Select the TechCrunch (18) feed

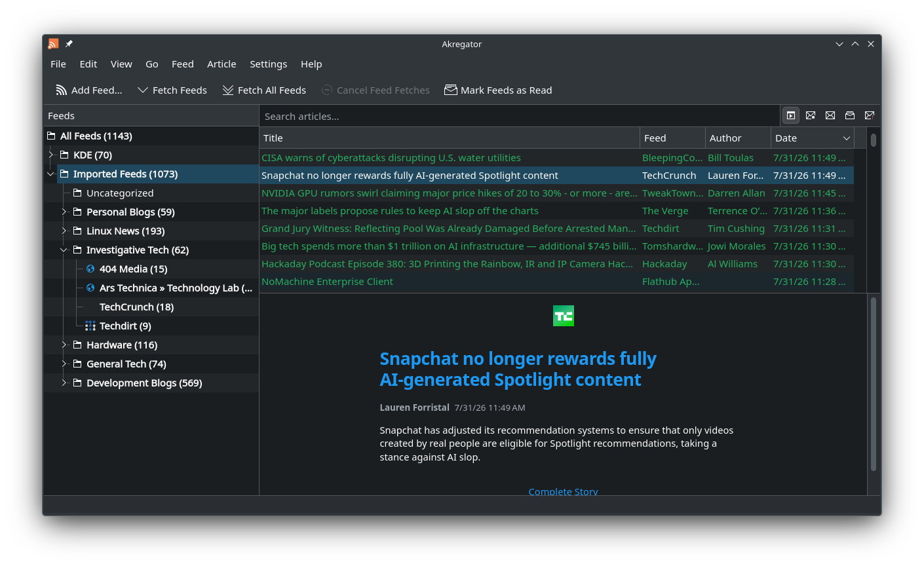point(136,307)
